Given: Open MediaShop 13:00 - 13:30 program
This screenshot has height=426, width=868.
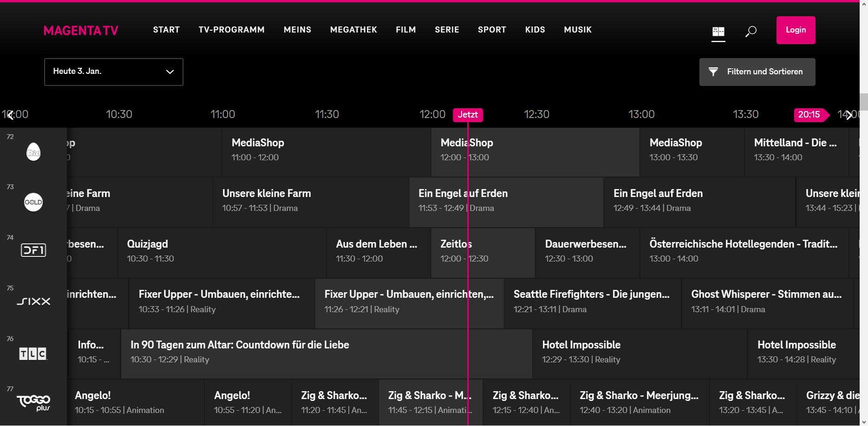Looking at the screenshot, I should (x=692, y=152).
